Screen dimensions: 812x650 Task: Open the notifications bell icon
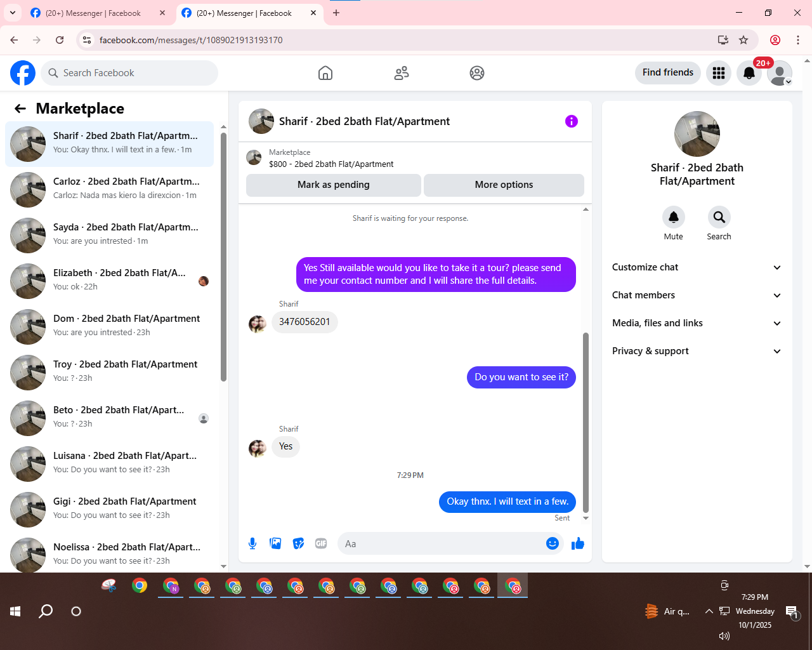[749, 73]
